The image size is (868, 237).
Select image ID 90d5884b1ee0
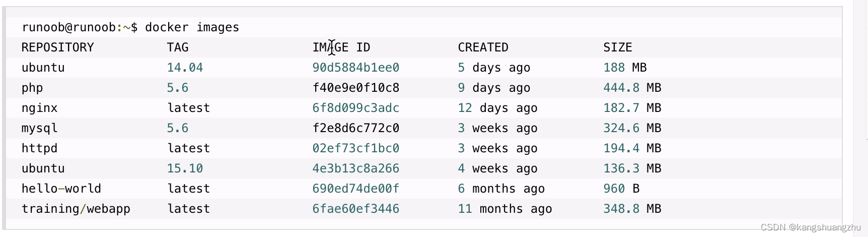tap(355, 68)
